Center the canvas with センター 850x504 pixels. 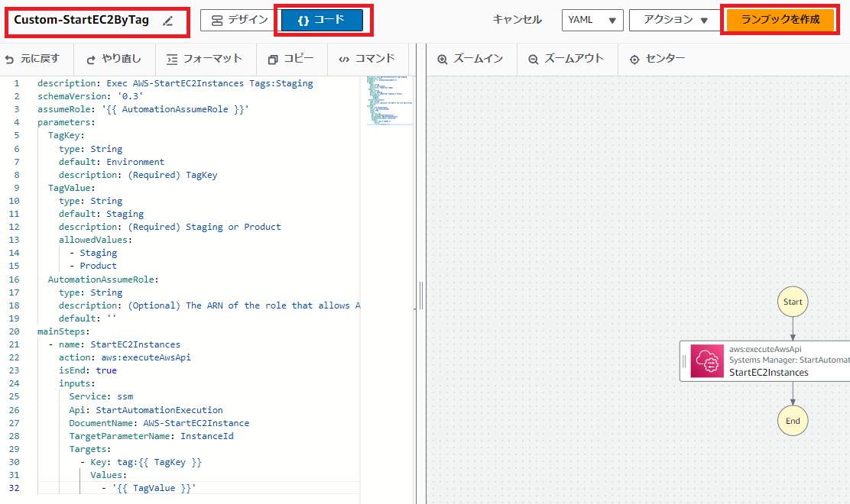pos(657,59)
